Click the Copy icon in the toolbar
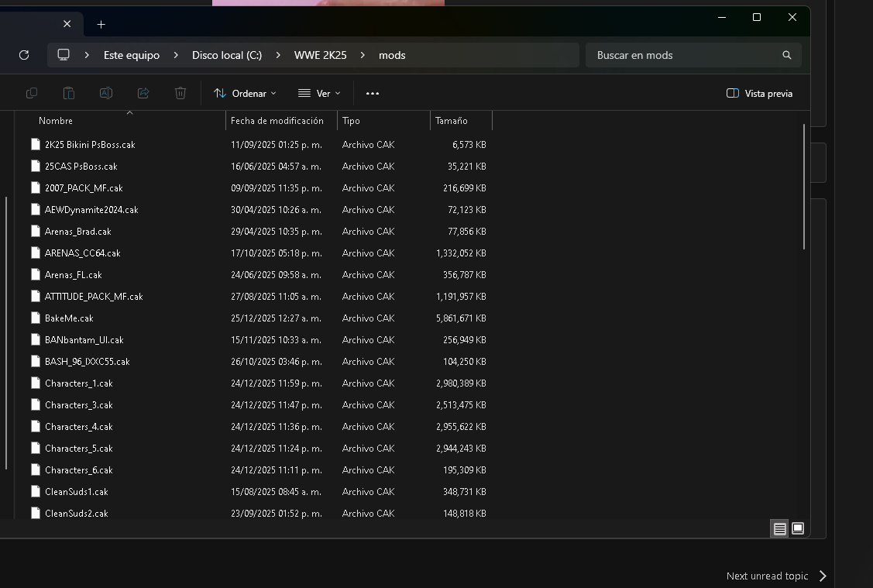 [x=32, y=93]
